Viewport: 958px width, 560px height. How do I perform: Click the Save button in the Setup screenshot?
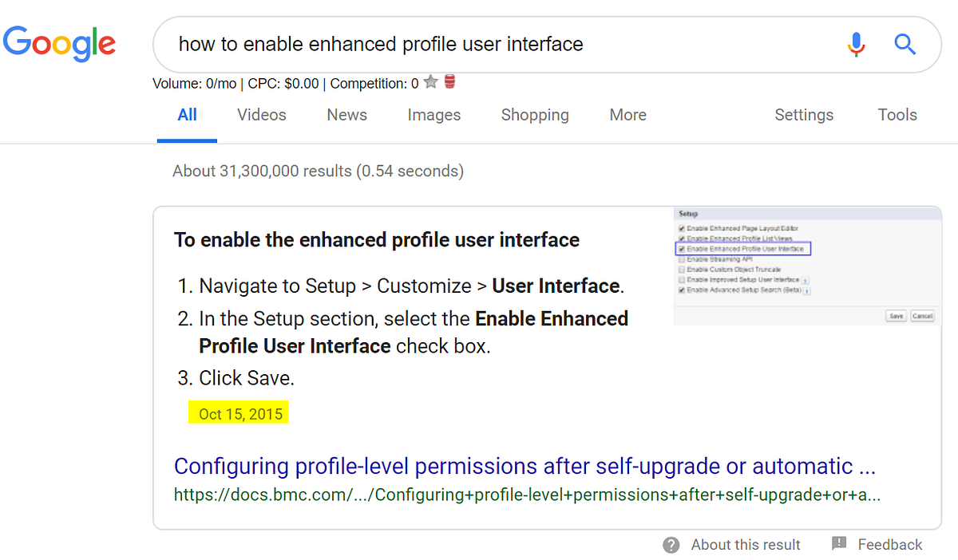point(897,316)
